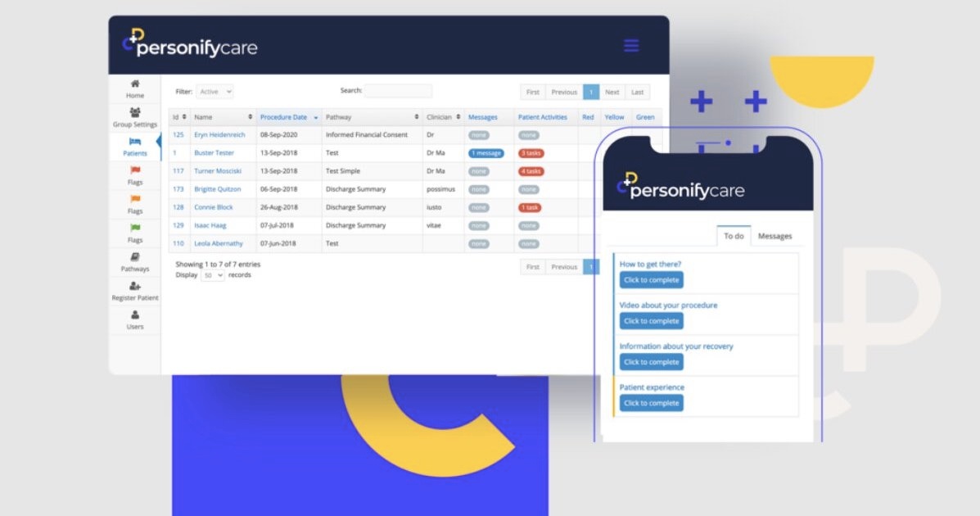Click the Search input field
This screenshot has height=516, width=980.
point(398,91)
